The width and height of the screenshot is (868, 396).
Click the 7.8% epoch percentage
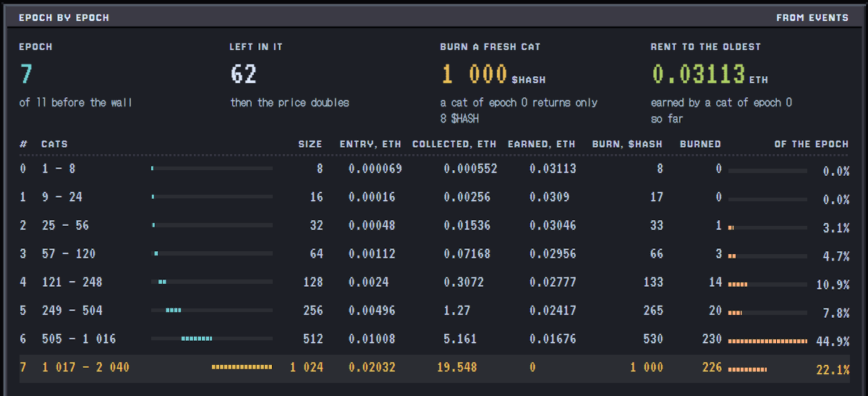pos(836,313)
